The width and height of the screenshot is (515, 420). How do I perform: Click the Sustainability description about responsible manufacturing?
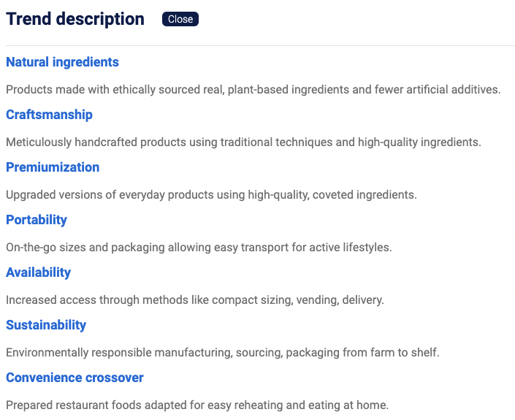(x=222, y=352)
